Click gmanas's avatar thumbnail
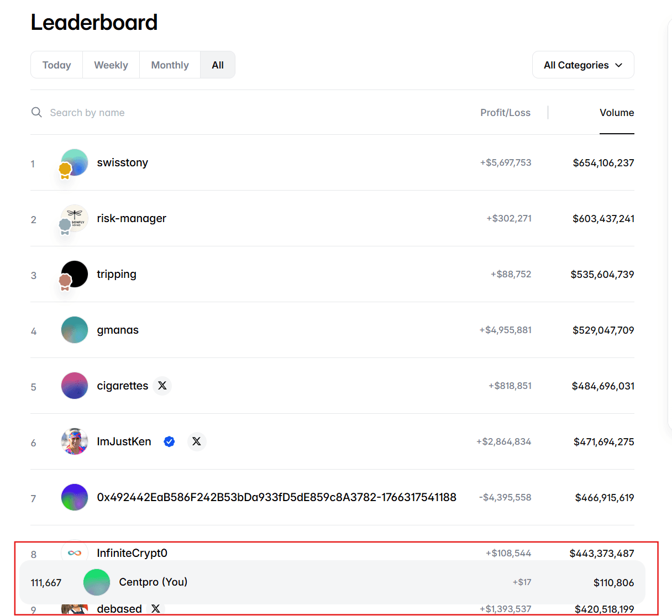Screen dimensions: 672x616 click(74, 330)
